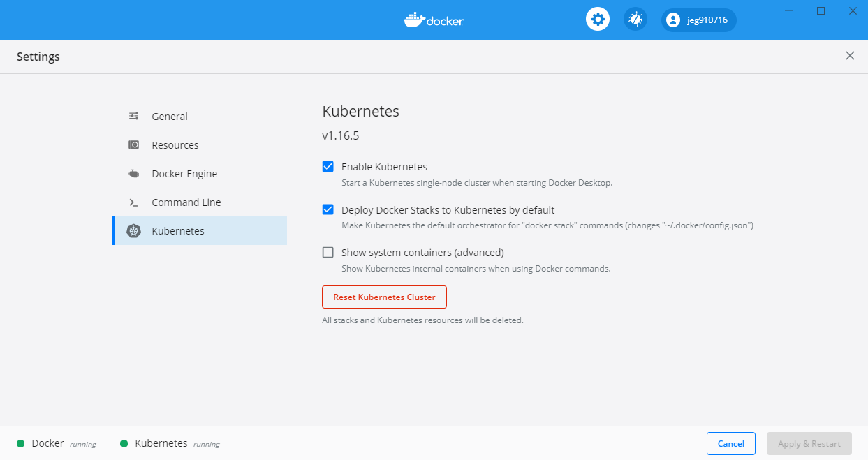The image size is (868, 460).
Task: Click Reset Kubernetes Cluster button
Action: 384,297
